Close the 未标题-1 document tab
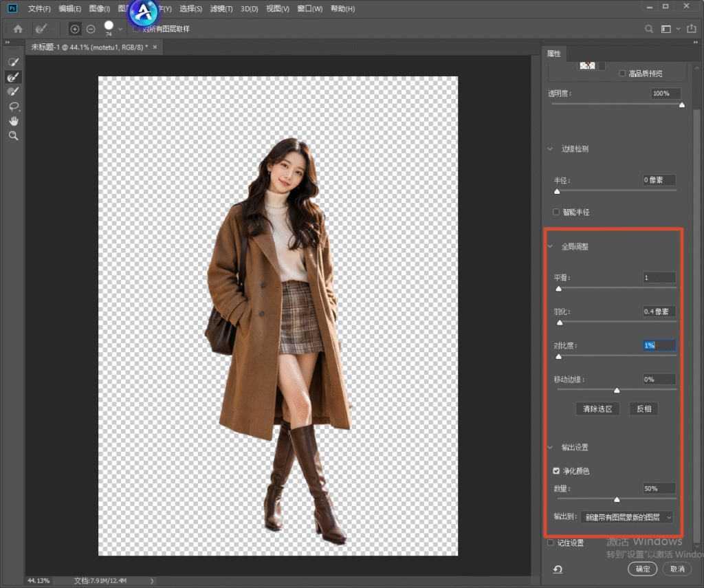Screen dimensions: 704x588 [155, 47]
